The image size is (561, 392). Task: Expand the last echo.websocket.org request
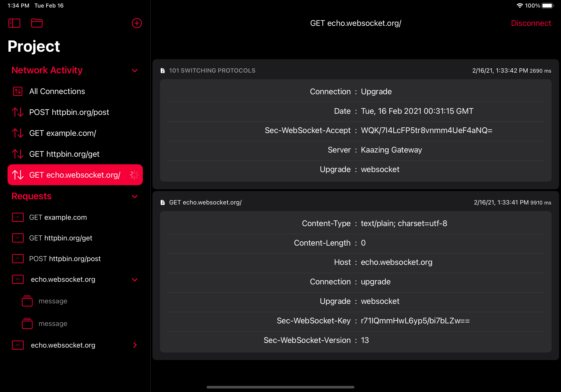[x=135, y=345]
